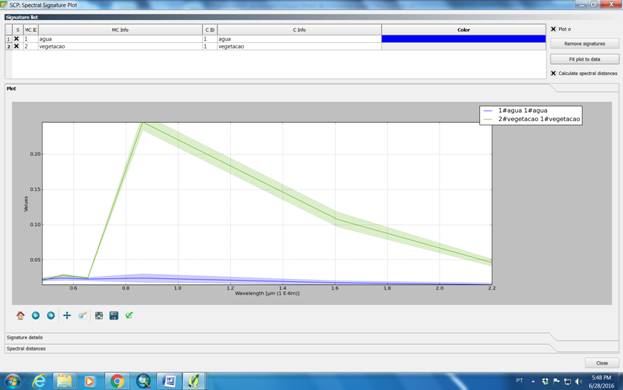Select the MC Info column header

(x=120, y=30)
